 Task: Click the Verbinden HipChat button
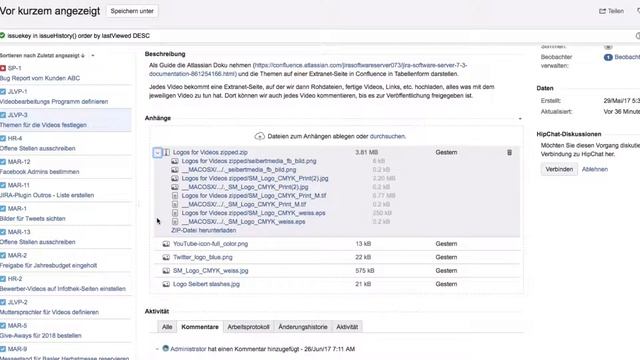pos(559,169)
